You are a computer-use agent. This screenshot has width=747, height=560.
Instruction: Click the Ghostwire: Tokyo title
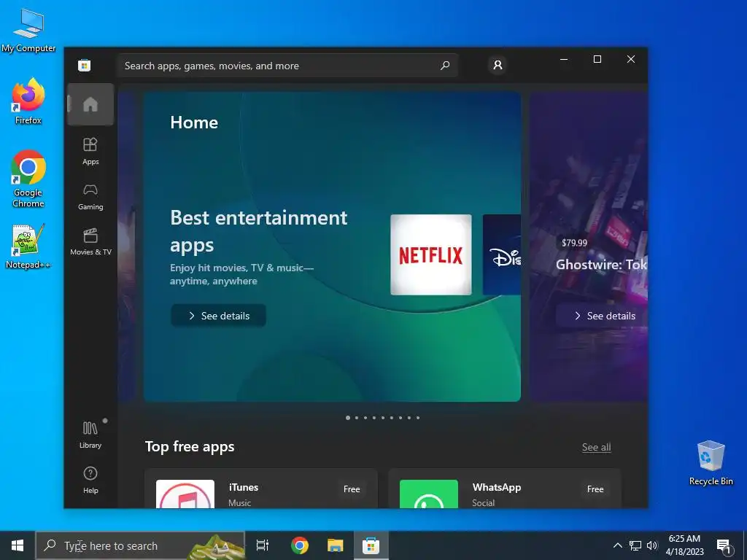pos(602,264)
